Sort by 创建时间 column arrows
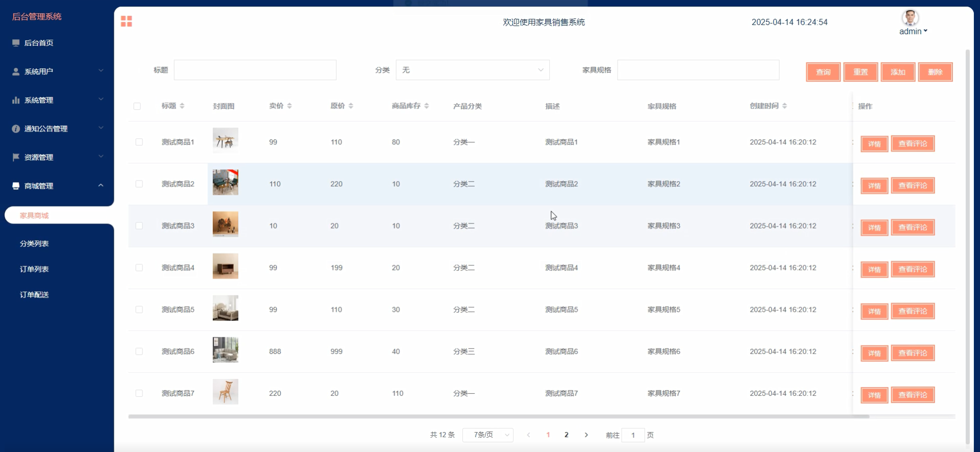Screen dimensions: 980x452 point(785,106)
